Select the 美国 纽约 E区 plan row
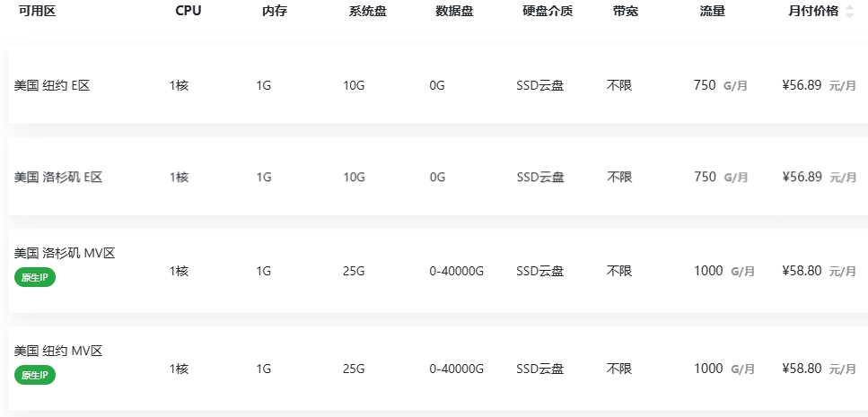Viewport: 868px width, 417px height. coord(438,84)
